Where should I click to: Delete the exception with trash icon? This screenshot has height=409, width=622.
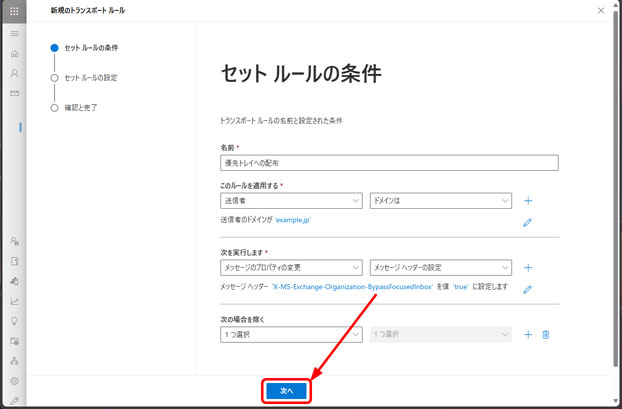coord(546,335)
